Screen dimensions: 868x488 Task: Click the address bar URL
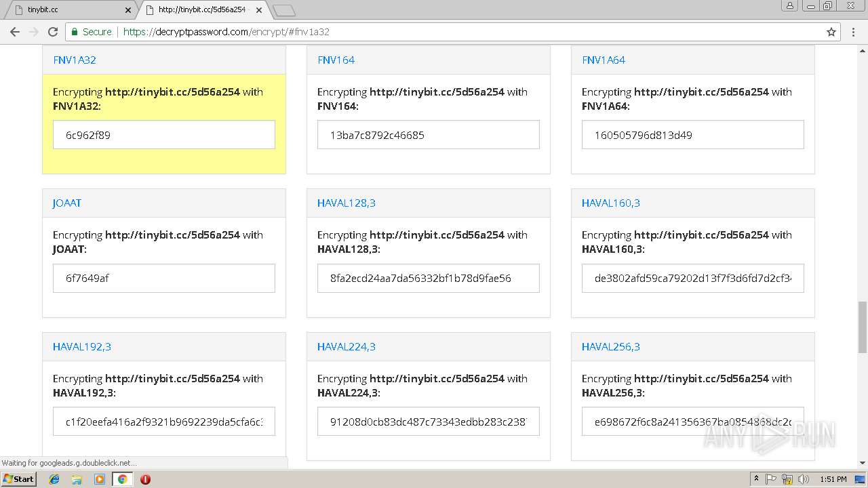point(226,32)
